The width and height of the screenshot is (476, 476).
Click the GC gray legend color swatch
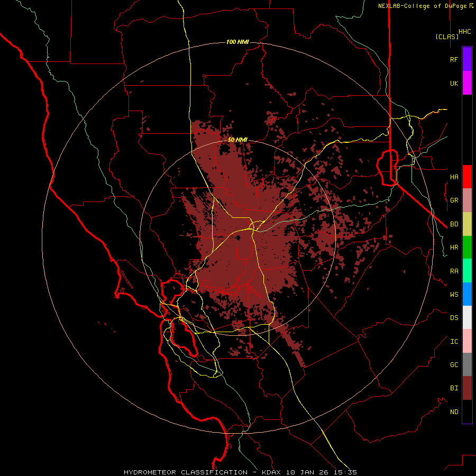(x=467, y=364)
